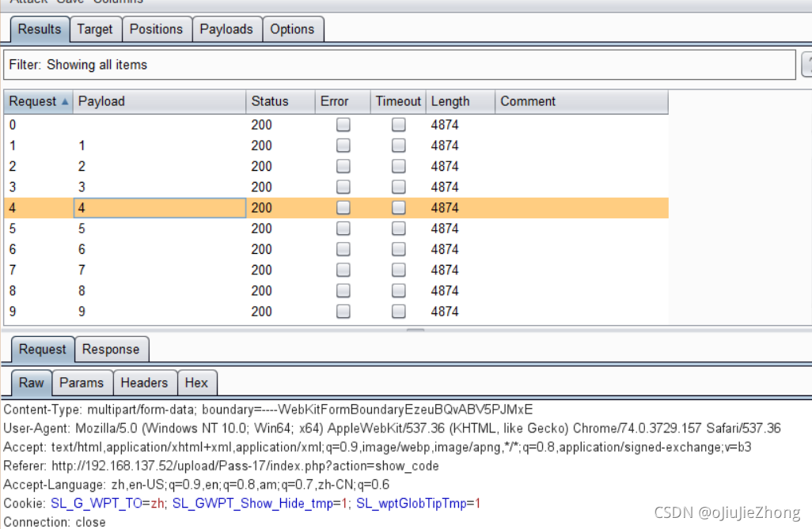Click the SL_G_WPT_TO cookie name
The height and width of the screenshot is (529, 812).
pyautogui.click(x=97, y=503)
